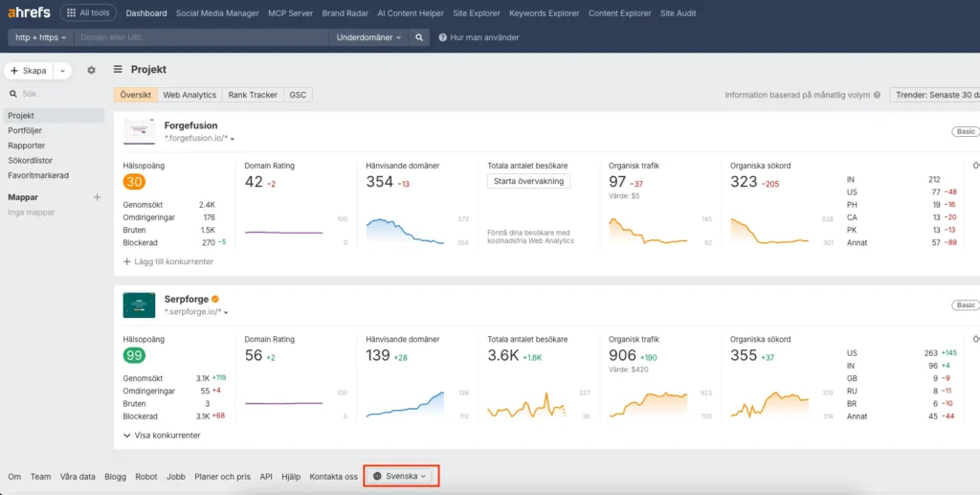Click the Team footer link
This screenshot has width=980, height=495.
pos(40,476)
